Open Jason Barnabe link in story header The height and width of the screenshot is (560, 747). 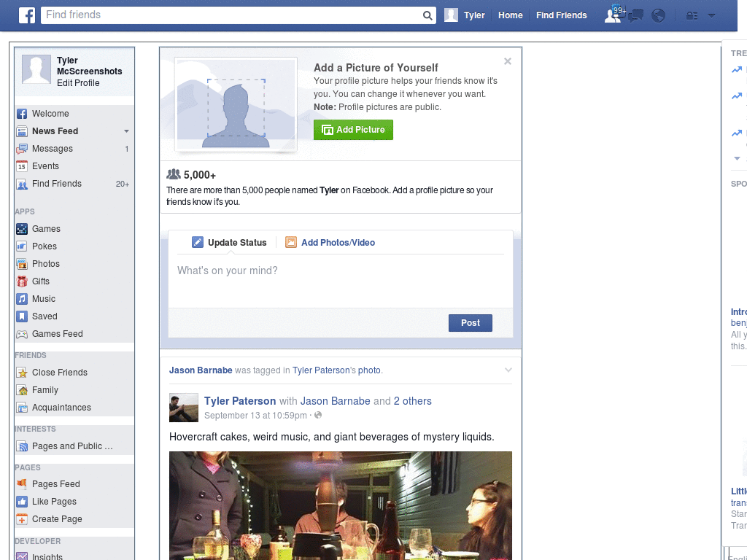click(x=201, y=370)
